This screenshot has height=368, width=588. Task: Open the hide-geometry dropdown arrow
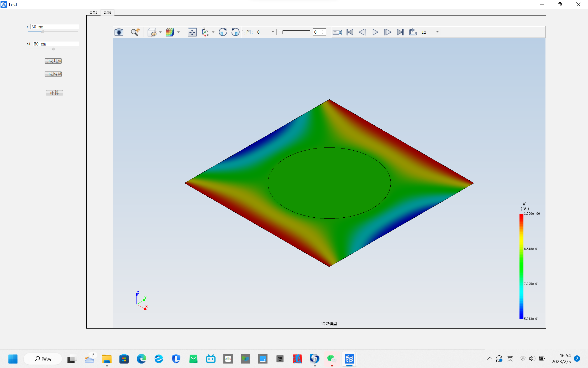160,32
